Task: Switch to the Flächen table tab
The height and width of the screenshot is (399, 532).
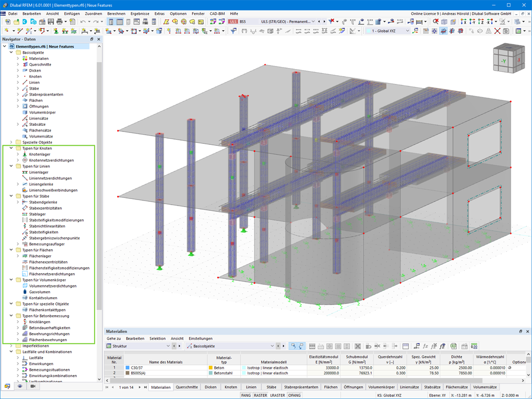Action: [330, 387]
